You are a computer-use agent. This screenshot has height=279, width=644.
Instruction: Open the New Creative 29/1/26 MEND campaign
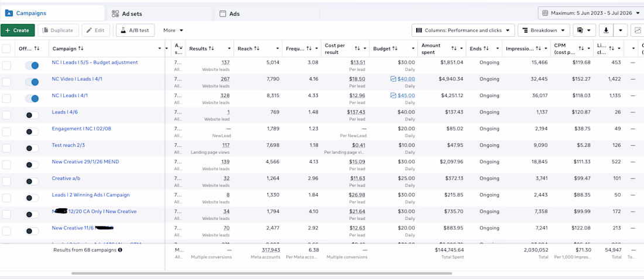85,161
